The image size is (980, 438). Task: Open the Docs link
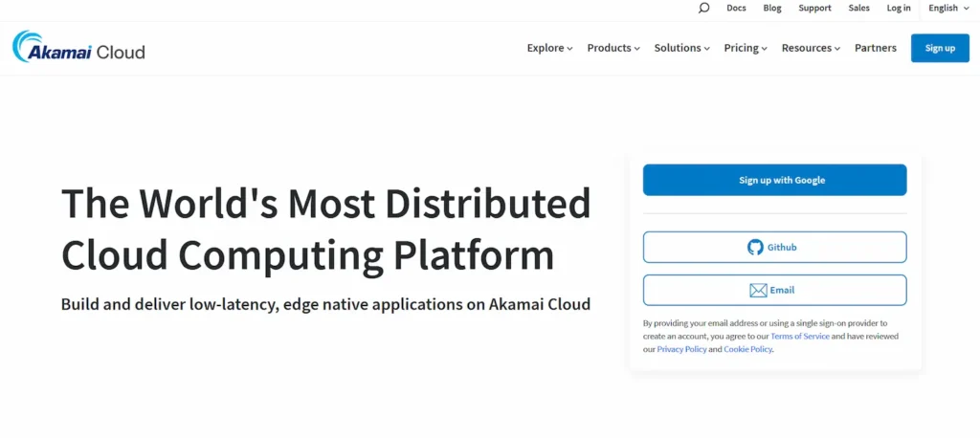736,8
